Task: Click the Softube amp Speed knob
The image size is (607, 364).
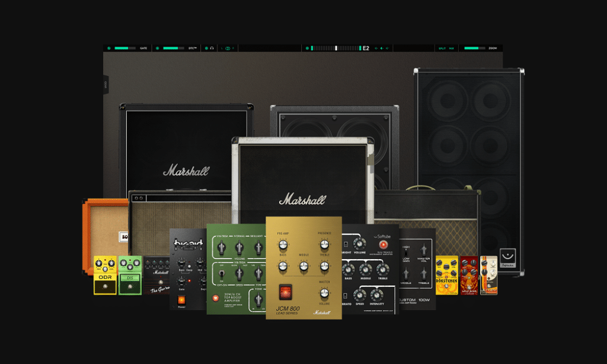Action: pos(360,295)
